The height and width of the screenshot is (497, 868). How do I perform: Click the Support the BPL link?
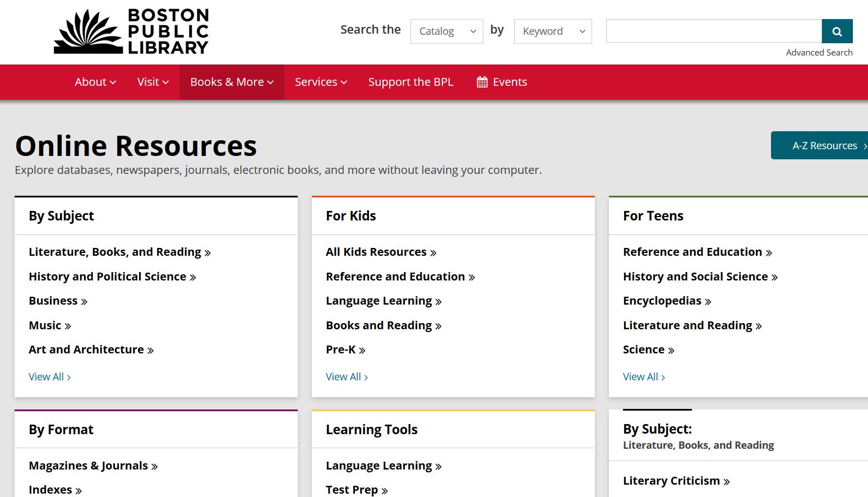tap(411, 82)
